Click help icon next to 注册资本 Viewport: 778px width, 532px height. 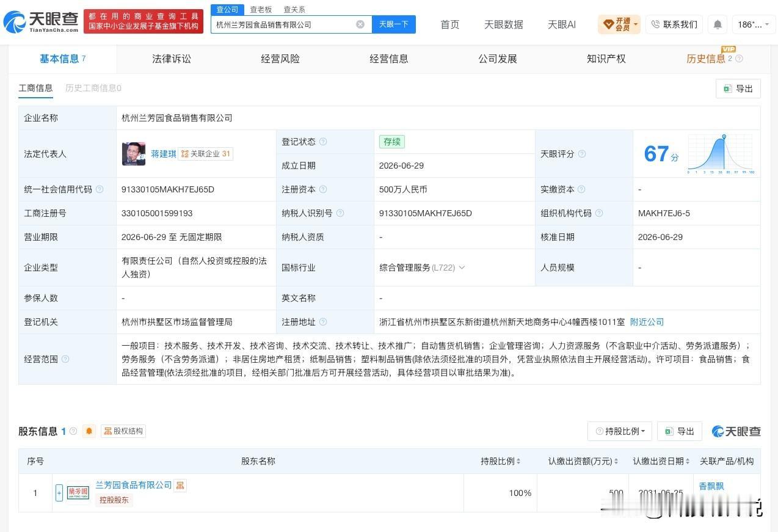click(323, 189)
